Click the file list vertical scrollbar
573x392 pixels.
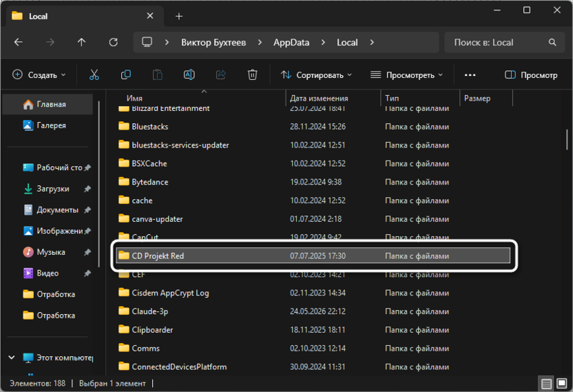click(x=567, y=139)
